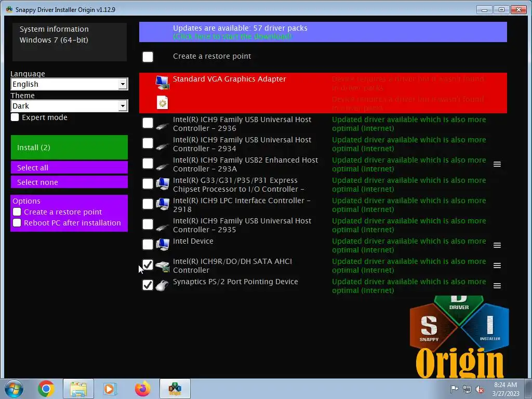The height and width of the screenshot is (399, 532).
Task: Check the USB2 Enhanced Controller 293A box
Action: (x=148, y=163)
